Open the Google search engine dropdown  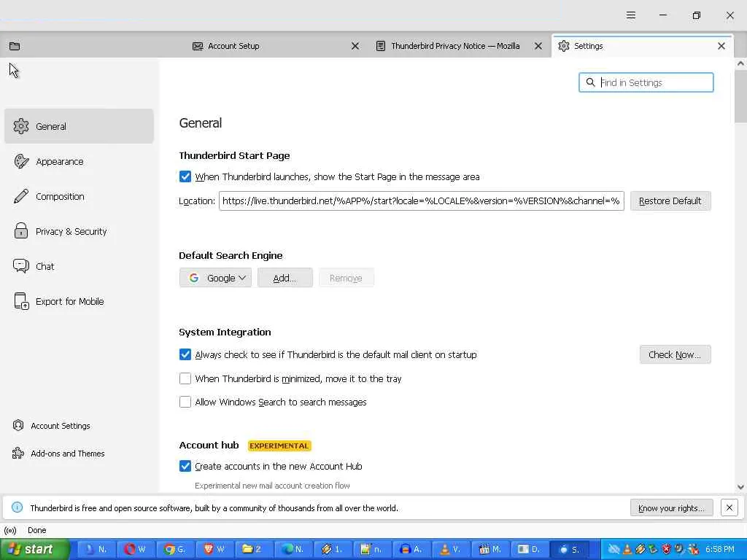215,278
